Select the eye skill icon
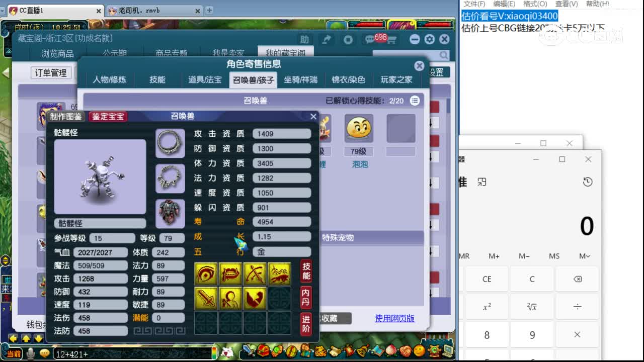The width and height of the screenshot is (644, 362). click(206, 273)
